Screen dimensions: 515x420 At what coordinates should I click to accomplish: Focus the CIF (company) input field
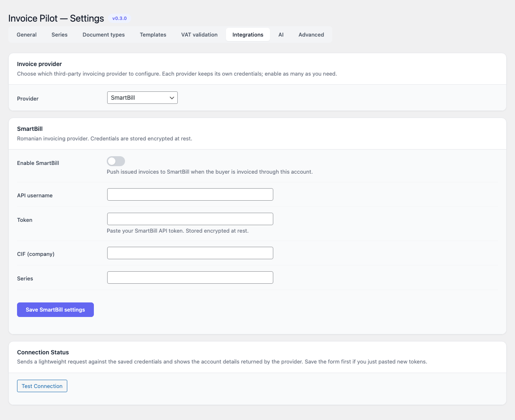[190, 253]
